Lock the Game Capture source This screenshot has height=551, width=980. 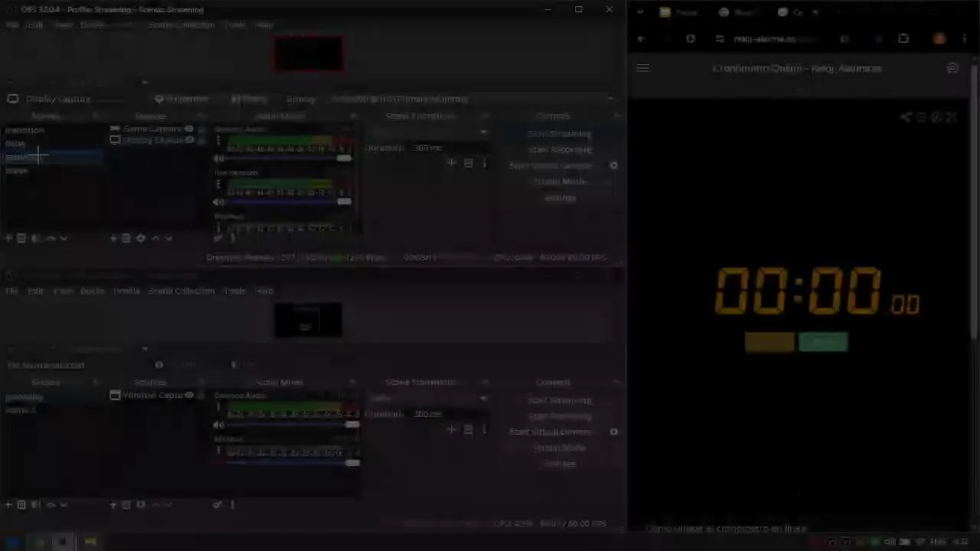(x=201, y=129)
